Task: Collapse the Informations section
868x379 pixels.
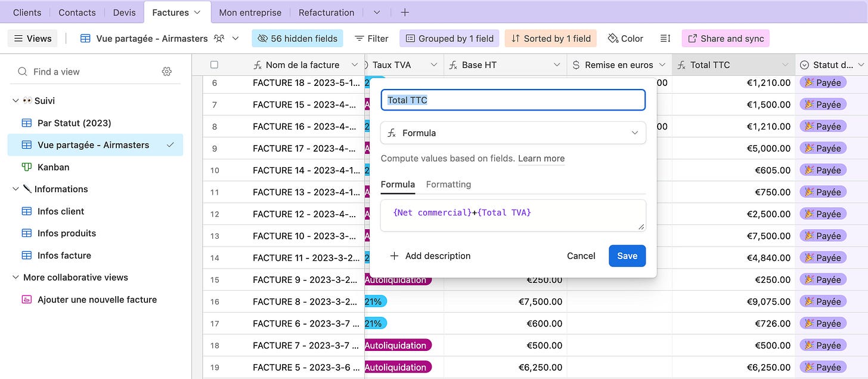Action: pos(15,189)
